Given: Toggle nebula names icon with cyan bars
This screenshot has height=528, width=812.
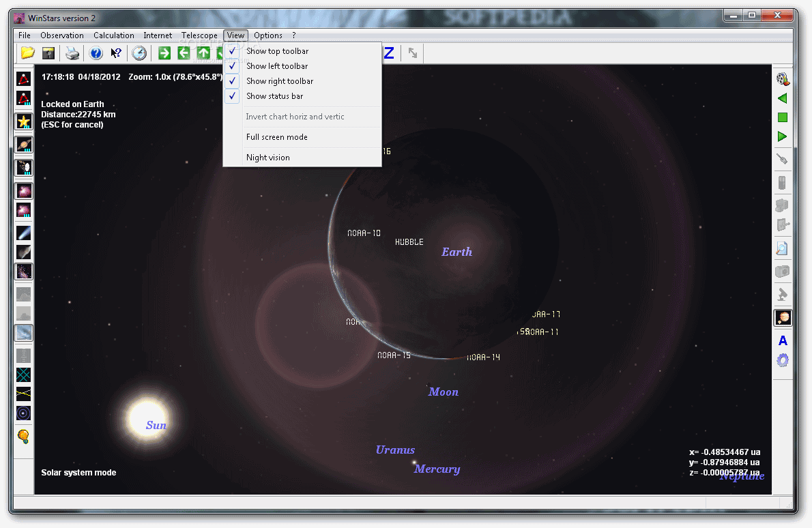Looking at the screenshot, I should (x=23, y=210).
